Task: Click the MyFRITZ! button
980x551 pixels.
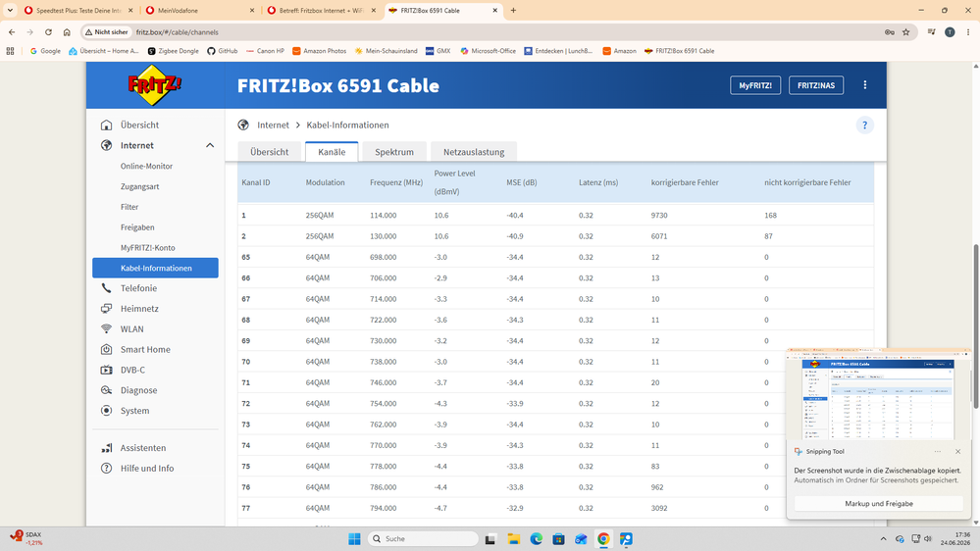Action: pos(755,85)
